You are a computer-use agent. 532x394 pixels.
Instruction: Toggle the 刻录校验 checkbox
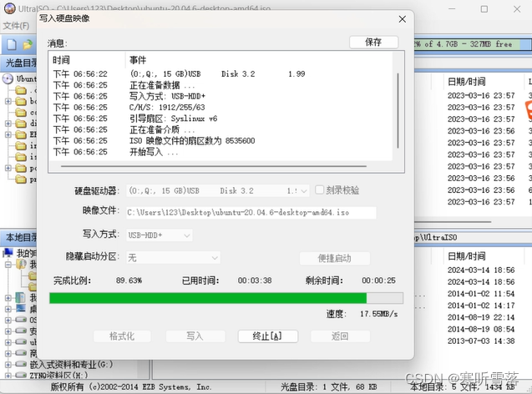click(x=319, y=189)
